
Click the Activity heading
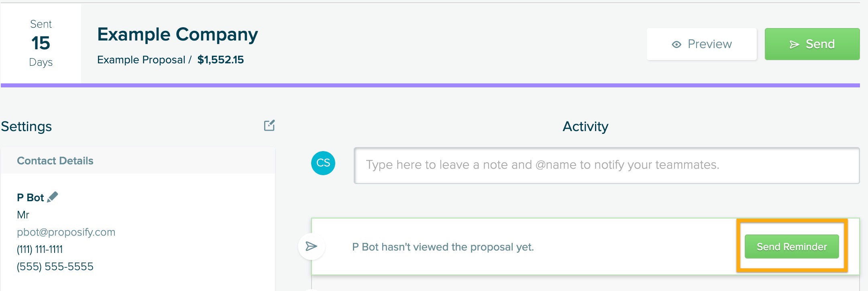coord(585,127)
